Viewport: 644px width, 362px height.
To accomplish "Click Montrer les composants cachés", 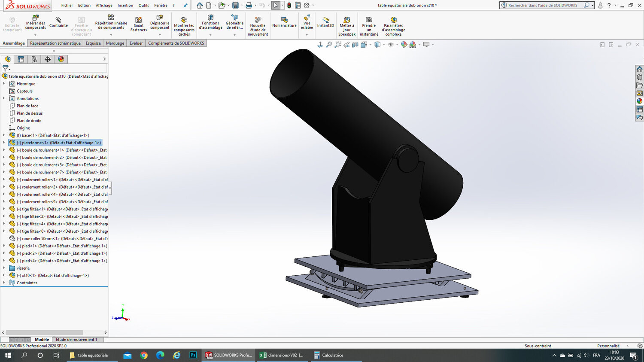I will pos(184,27).
